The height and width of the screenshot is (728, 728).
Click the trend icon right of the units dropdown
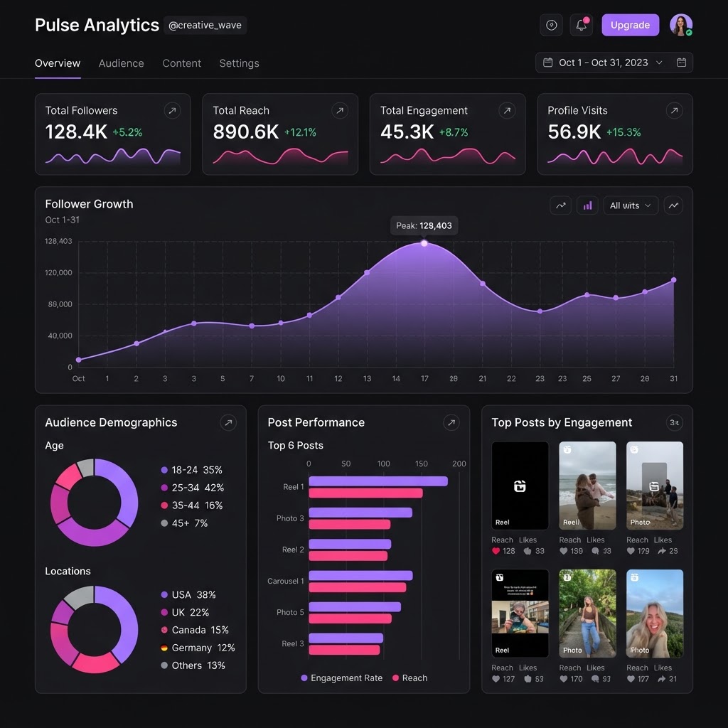click(x=673, y=205)
